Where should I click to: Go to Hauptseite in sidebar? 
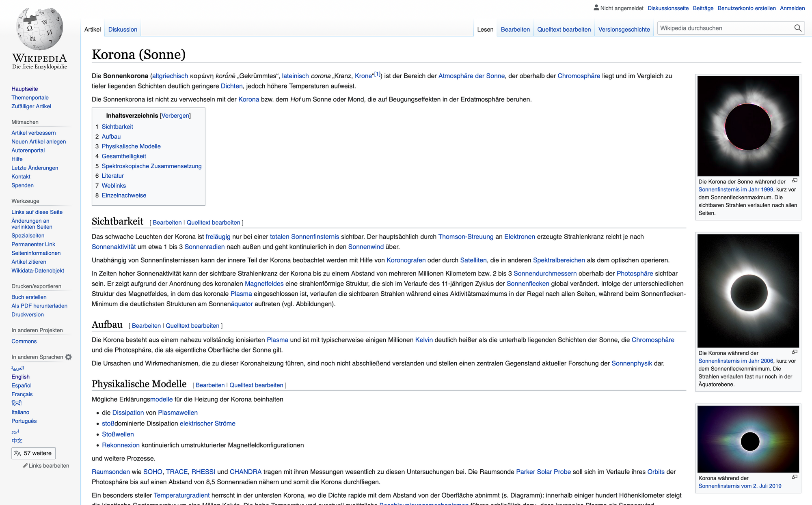pos(25,89)
